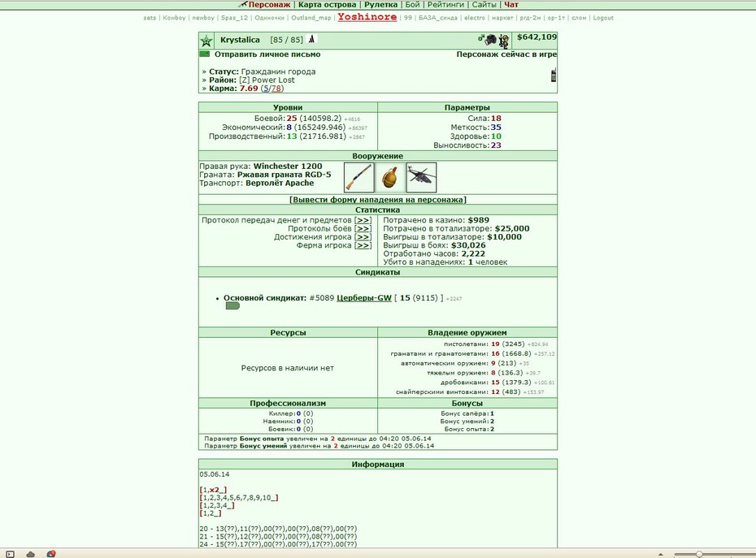Click the [1,2,3,4_] line in Информация

click(x=217, y=505)
